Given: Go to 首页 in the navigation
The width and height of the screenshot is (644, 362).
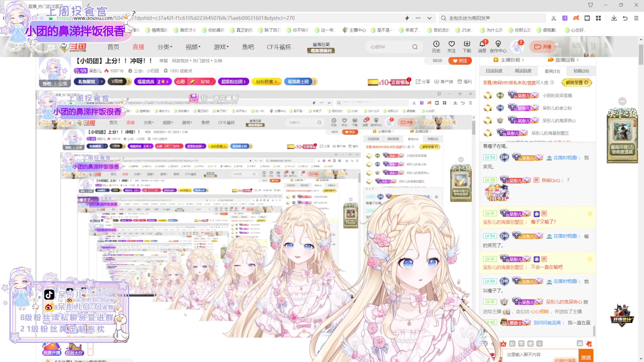Looking at the screenshot, I should tap(113, 47).
